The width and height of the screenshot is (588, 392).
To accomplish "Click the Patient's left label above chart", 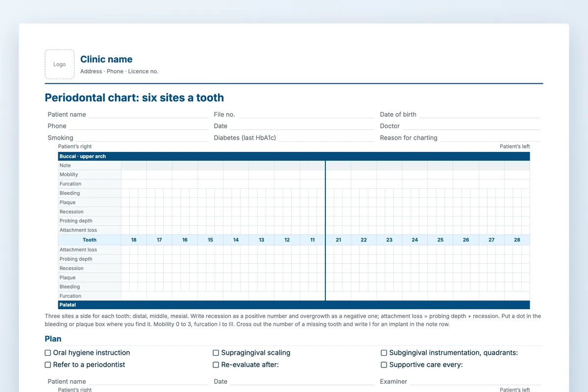I will pyautogui.click(x=514, y=147).
